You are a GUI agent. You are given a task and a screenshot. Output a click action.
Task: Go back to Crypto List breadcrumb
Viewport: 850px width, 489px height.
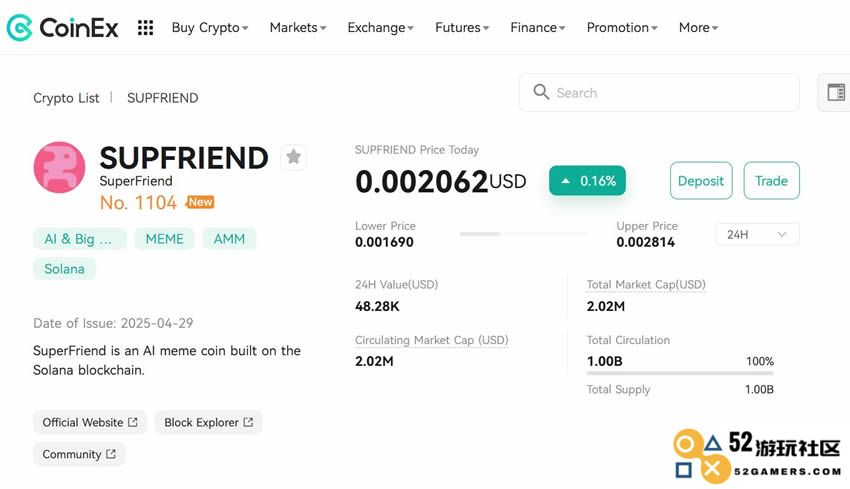(66, 98)
